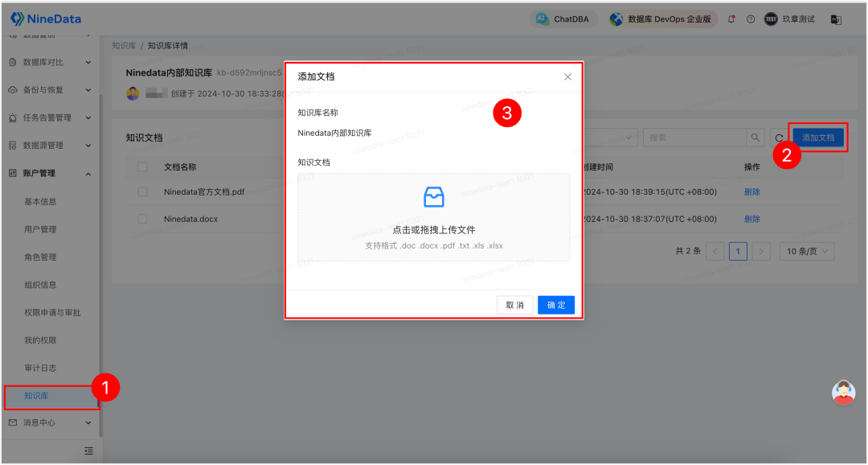The height and width of the screenshot is (465, 868).
Task: Expand the 任务告警管理 menu
Action: click(x=88, y=118)
